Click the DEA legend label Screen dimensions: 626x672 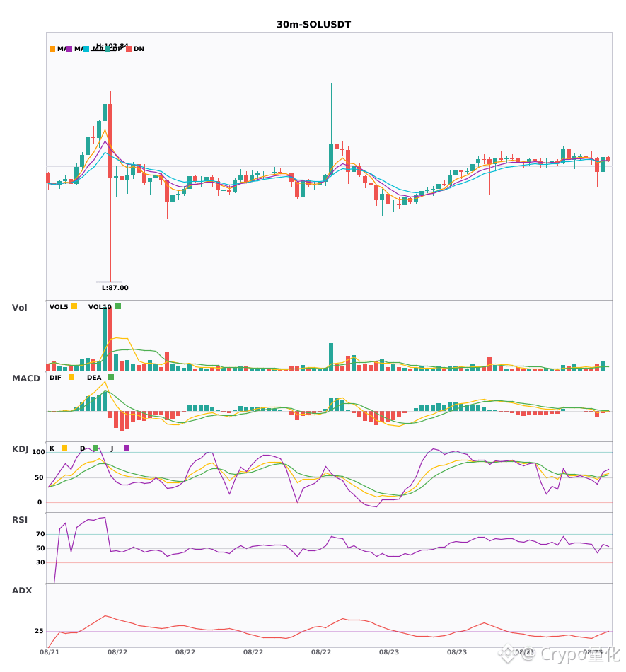click(x=94, y=378)
